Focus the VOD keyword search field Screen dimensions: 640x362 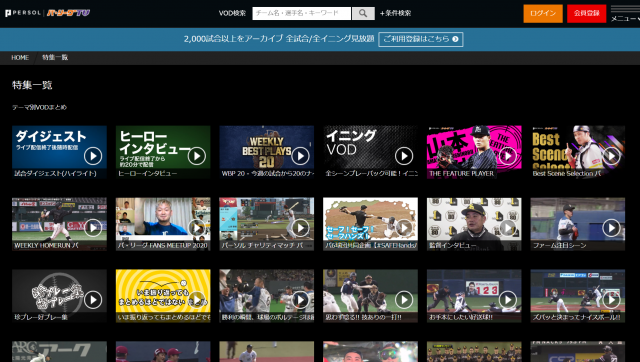pyautogui.click(x=301, y=13)
